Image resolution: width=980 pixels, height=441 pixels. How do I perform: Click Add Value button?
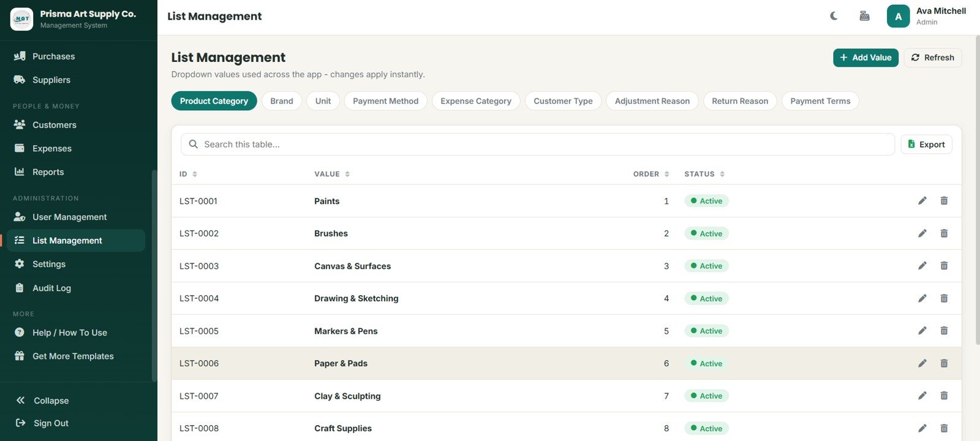(865, 58)
